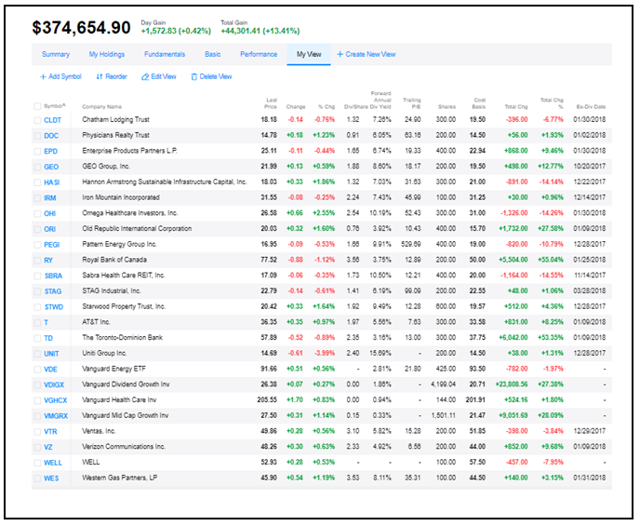Toggle the select-all checkbox in header row
This screenshot has width=640, height=526.
point(37,107)
